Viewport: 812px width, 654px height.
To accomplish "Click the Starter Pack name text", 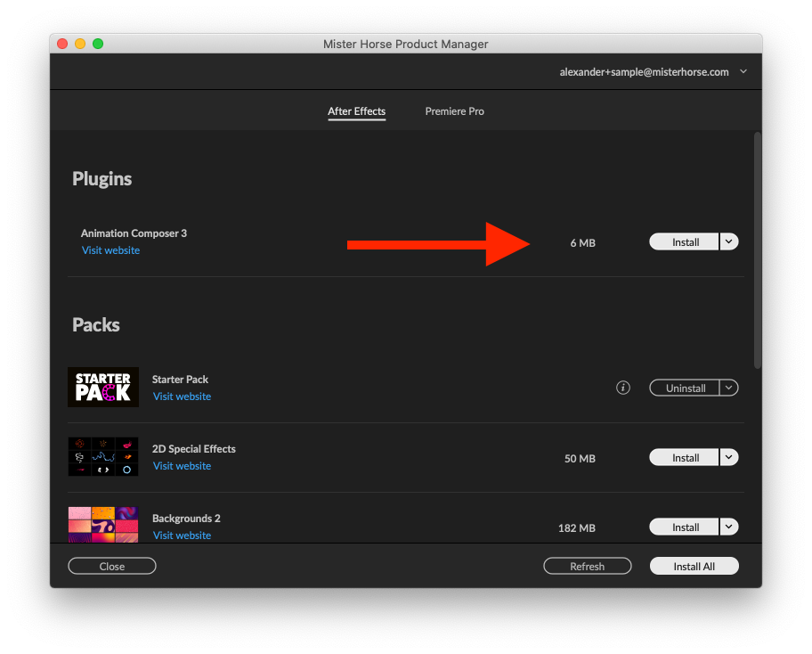I will pos(180,380).
